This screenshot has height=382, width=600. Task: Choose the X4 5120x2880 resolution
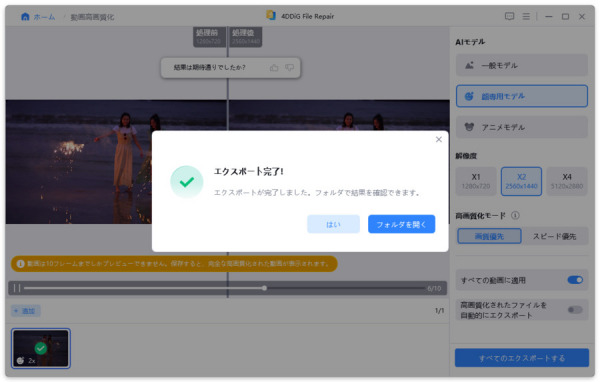click(567, 181)
